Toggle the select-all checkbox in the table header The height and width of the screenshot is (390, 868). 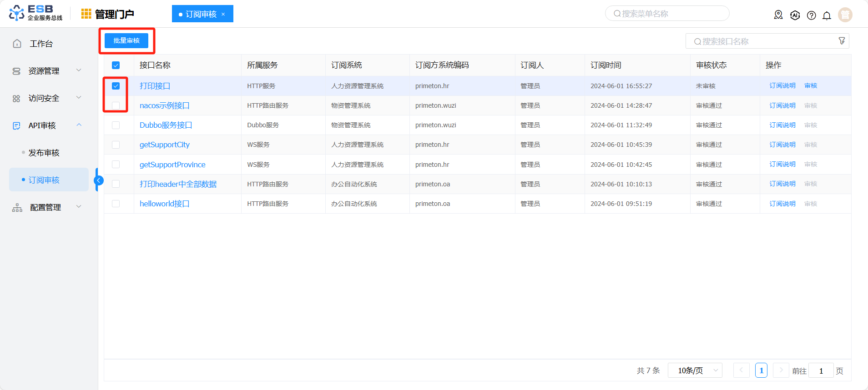tap(116, 65)
